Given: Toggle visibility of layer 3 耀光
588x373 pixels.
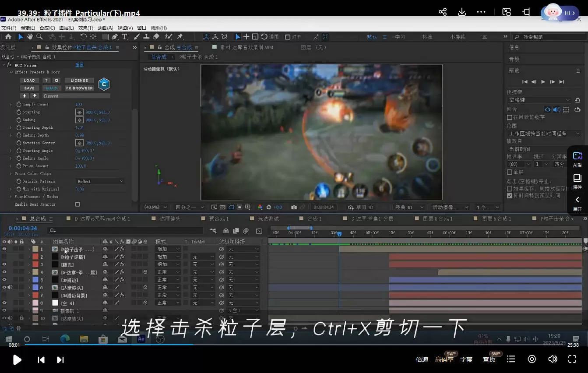Looking at the screenshot, I should tap(4, 264).
